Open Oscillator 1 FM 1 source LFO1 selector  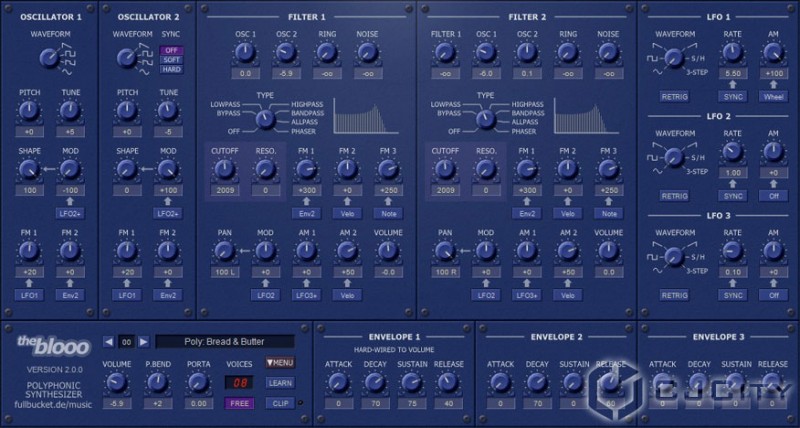tap(29, 295)
